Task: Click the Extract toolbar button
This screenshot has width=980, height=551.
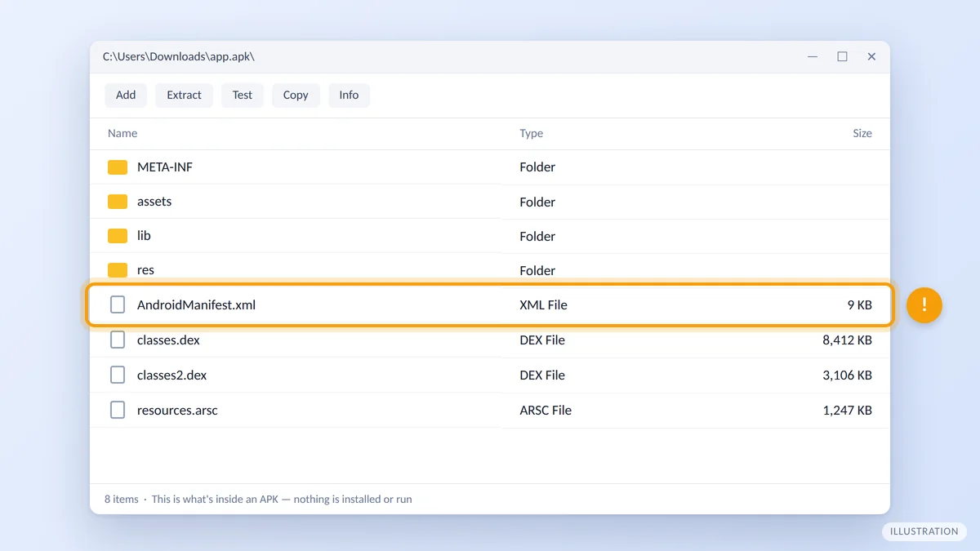Action: (184, 95)
